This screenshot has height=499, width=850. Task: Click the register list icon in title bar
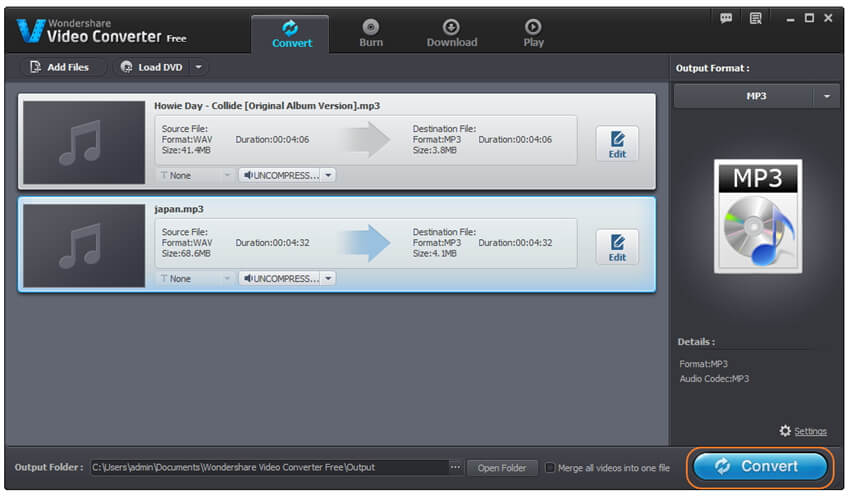coord(755,18)
